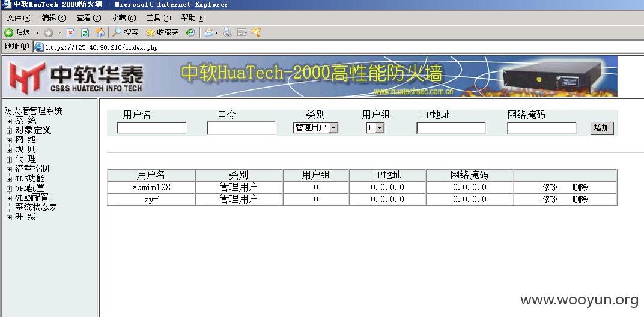644x317 pixels.
Task: Expand the 网 络 tree node
Action: click(x=9, y=140)
